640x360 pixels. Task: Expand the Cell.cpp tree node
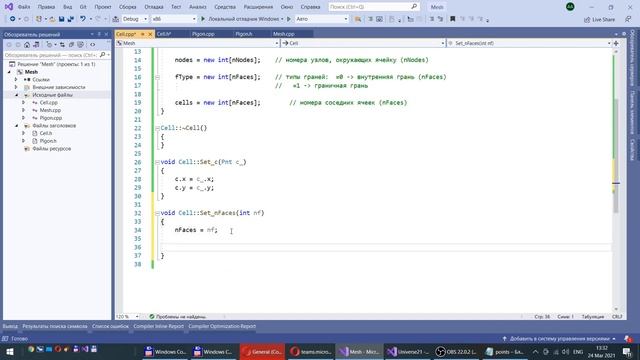click(24, 103)
